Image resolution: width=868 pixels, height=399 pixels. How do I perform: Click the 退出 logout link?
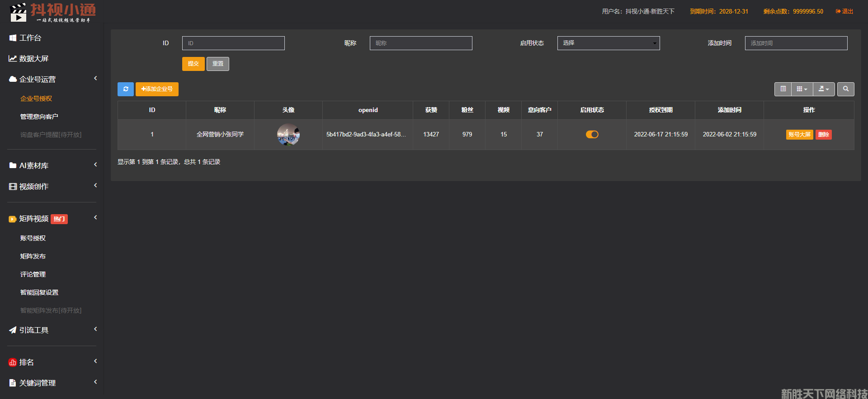844,11
